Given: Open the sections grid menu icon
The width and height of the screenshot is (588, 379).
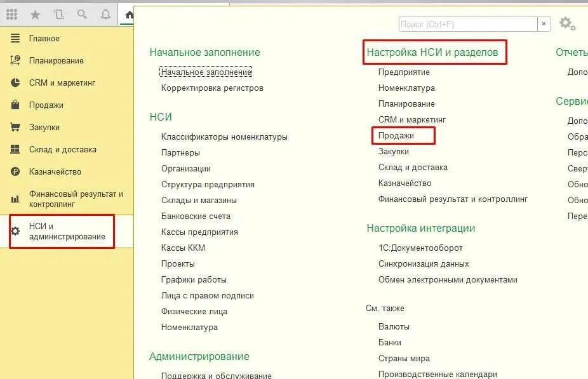Looking at the screenshot, I should click(x=12, y=14).
